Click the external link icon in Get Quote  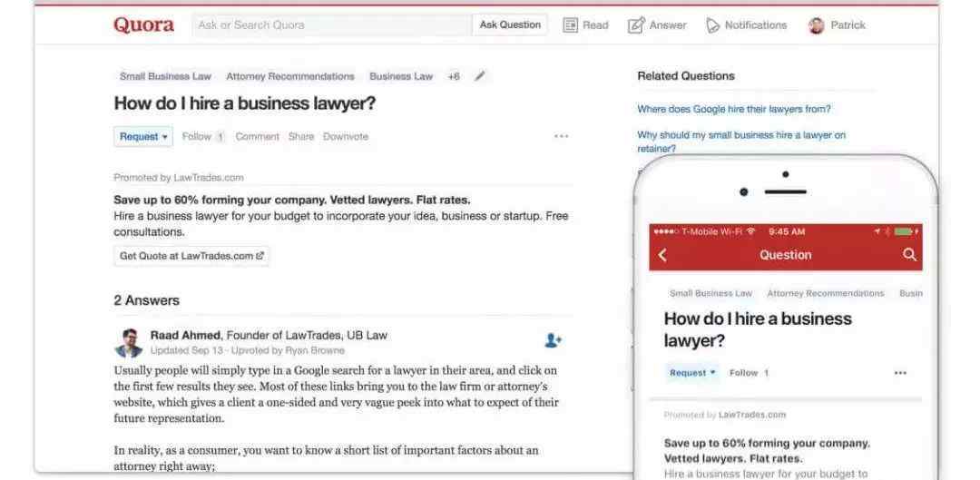[260, 256]
